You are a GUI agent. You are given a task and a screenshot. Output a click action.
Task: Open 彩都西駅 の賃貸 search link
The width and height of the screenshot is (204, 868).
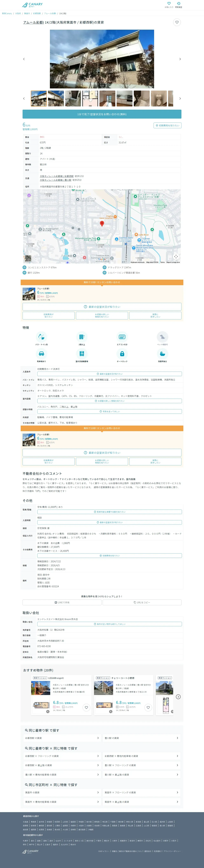click(62, 738)
